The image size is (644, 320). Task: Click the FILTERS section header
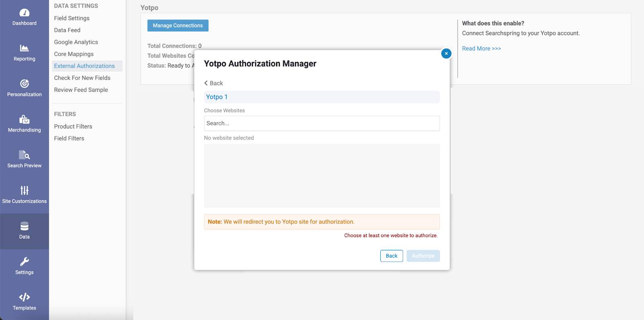pos(65,114)
